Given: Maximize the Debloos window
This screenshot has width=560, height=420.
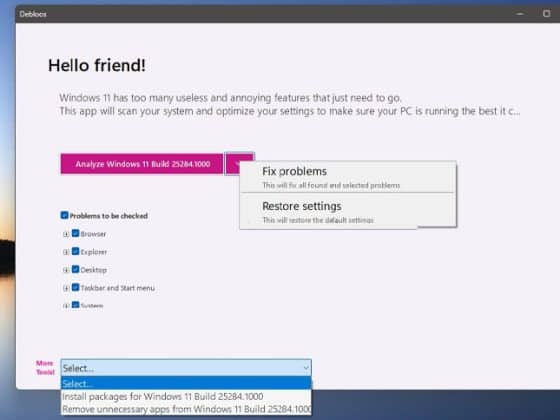Looking at the screenshot, I should 546,14.
